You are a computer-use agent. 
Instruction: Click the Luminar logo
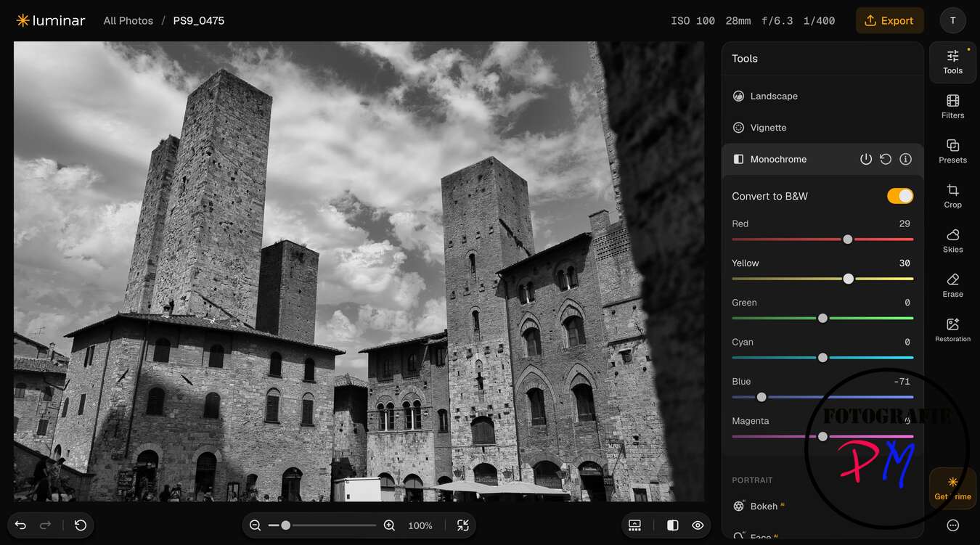click(x=51, y=20)
